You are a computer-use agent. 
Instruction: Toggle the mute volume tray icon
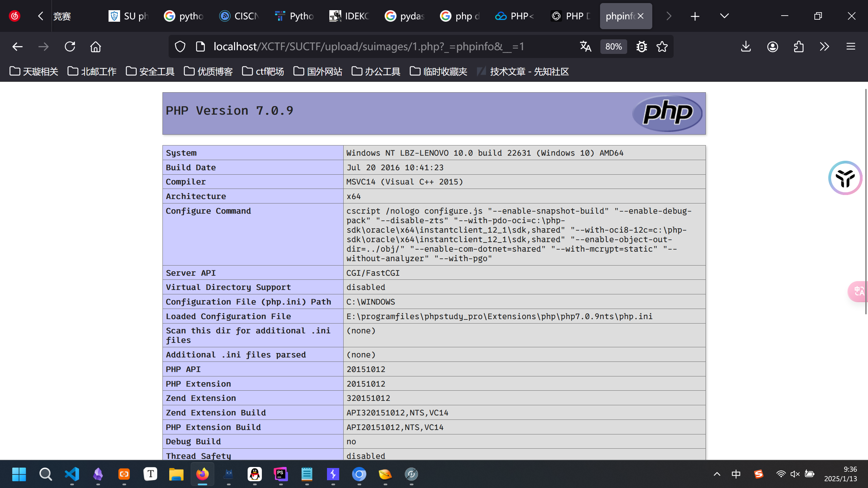(795, 474)
